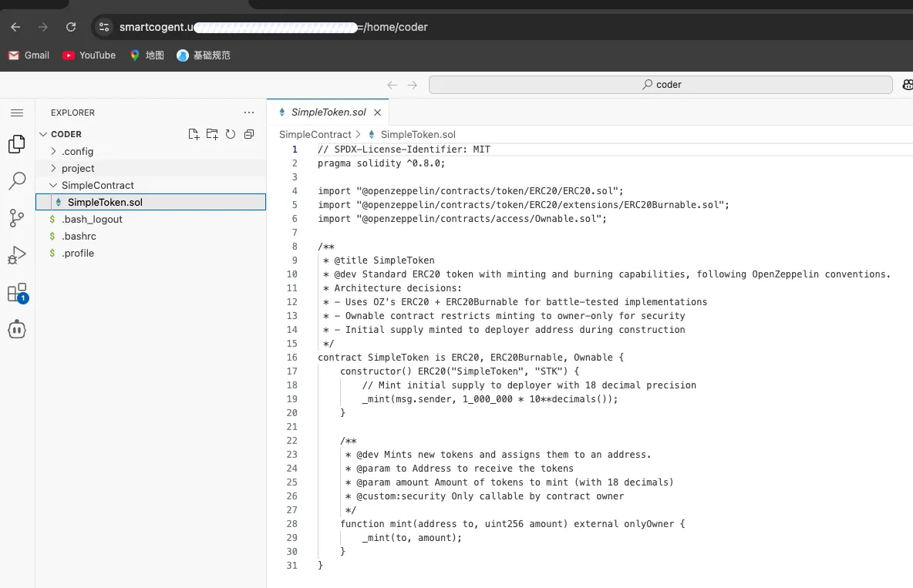
Task: Click SimpleContract in the breadcrumb
Action: 315,135
